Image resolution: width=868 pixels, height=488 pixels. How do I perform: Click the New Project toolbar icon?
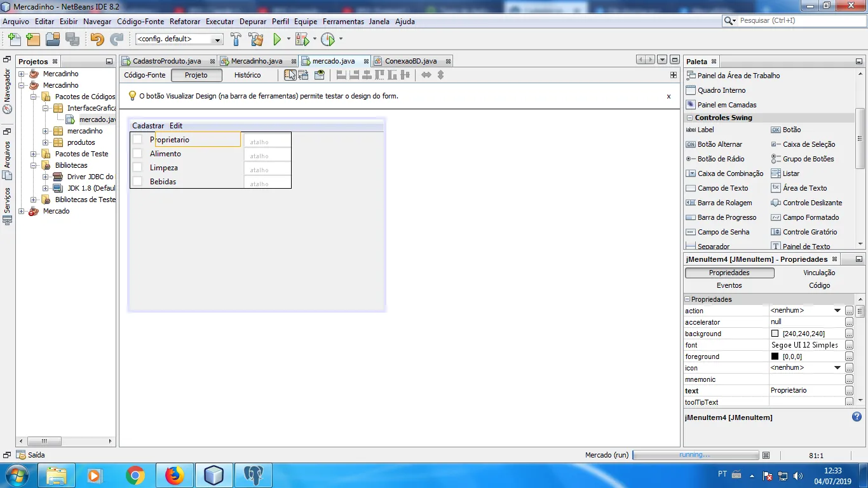click(33, 39)
